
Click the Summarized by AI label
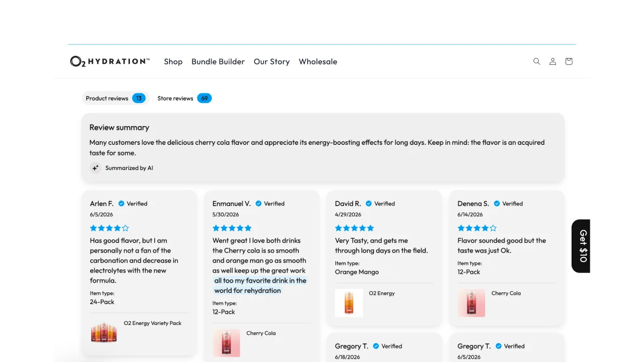(x=129, y=168)
